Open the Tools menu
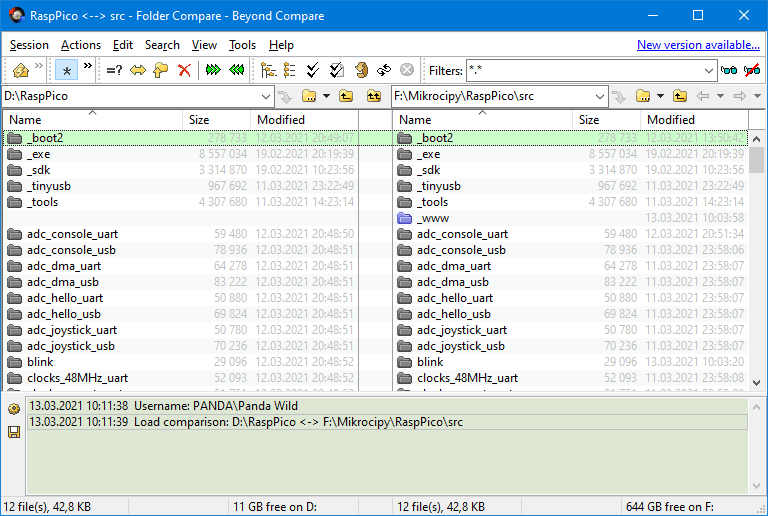The height and width of the screenshot is (516, 768). (242, 45)
